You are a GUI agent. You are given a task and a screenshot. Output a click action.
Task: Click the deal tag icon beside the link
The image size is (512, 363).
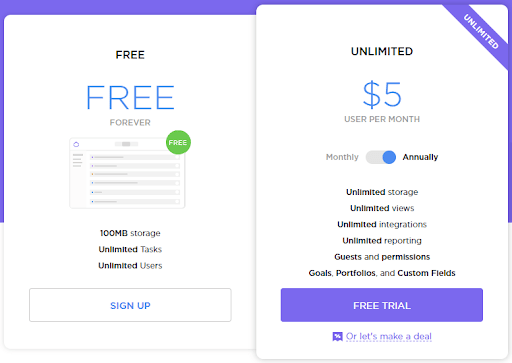point(337,337)
